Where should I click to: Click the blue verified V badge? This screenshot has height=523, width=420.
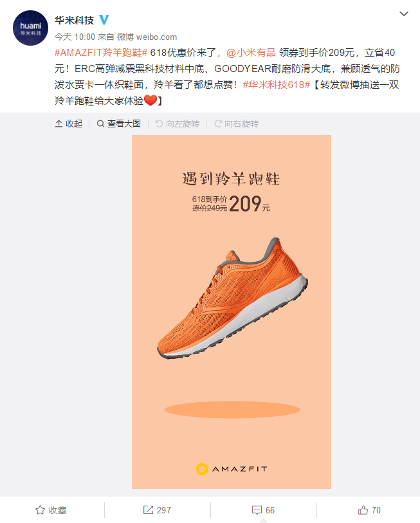click(x=104, y=20)
